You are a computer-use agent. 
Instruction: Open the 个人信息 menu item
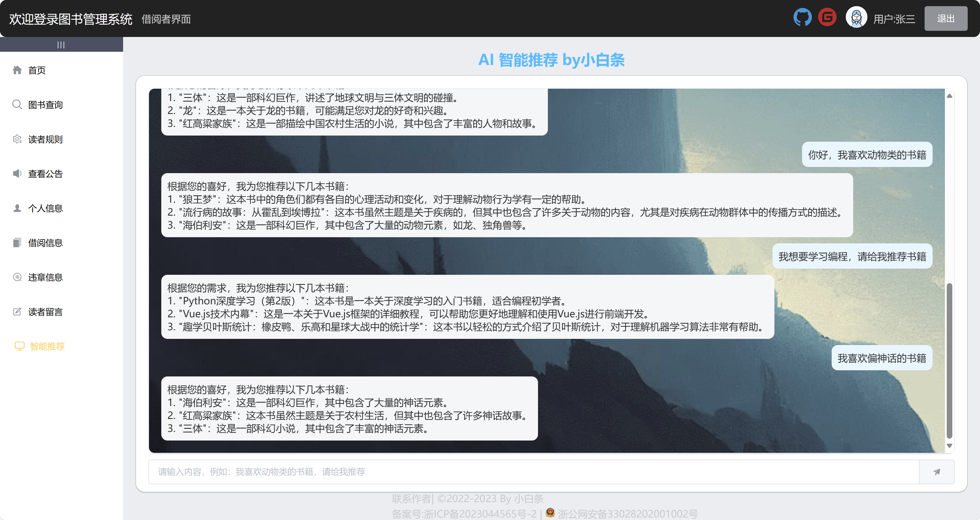(x=45, y=208)
